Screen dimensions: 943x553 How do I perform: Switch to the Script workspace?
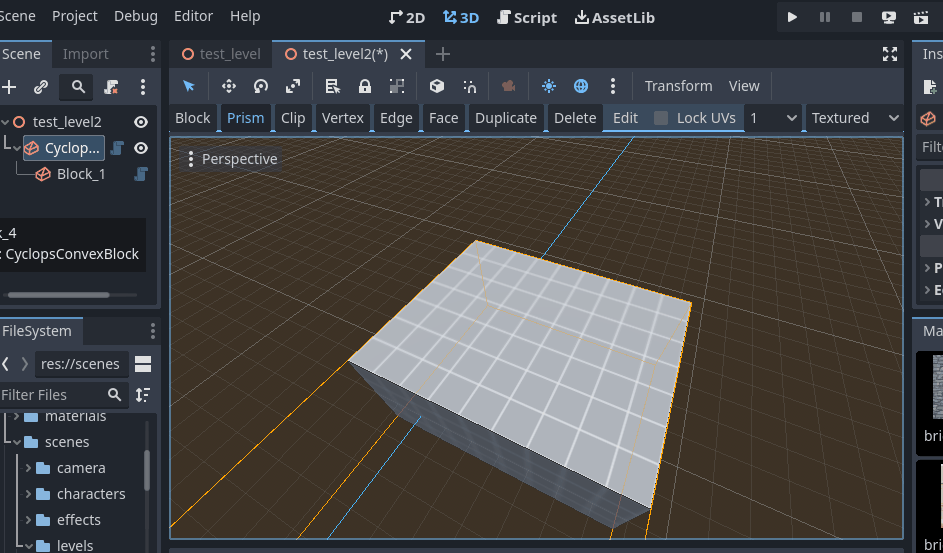[527, 17]
